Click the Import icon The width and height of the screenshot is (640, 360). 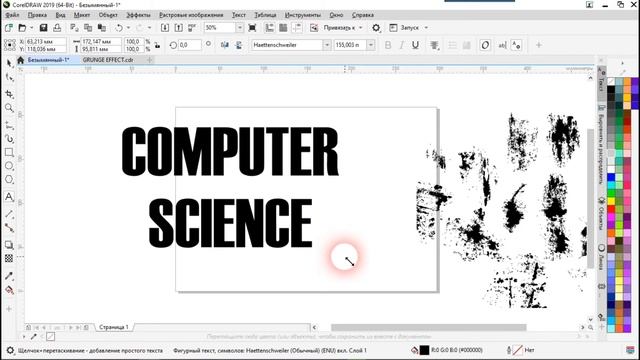tap(165, 28)
